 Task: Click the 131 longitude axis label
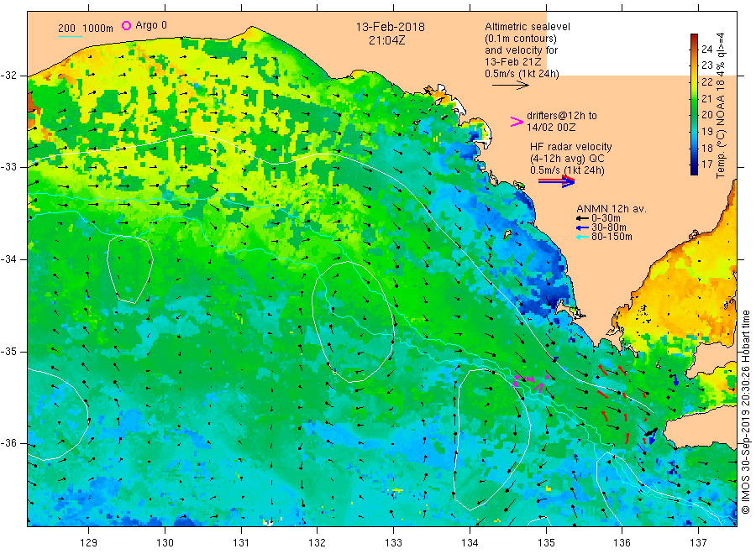(x=241, y=543)
